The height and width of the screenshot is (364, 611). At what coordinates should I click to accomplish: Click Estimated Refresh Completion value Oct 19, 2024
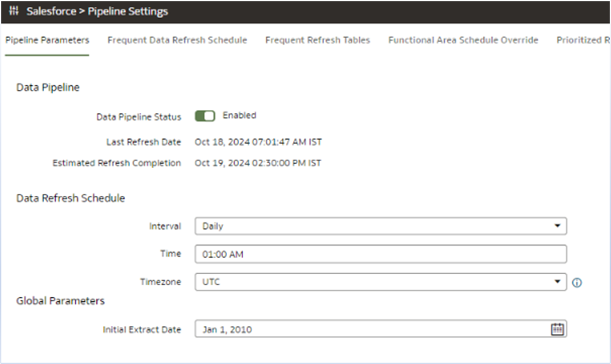[x=258, y=163]
